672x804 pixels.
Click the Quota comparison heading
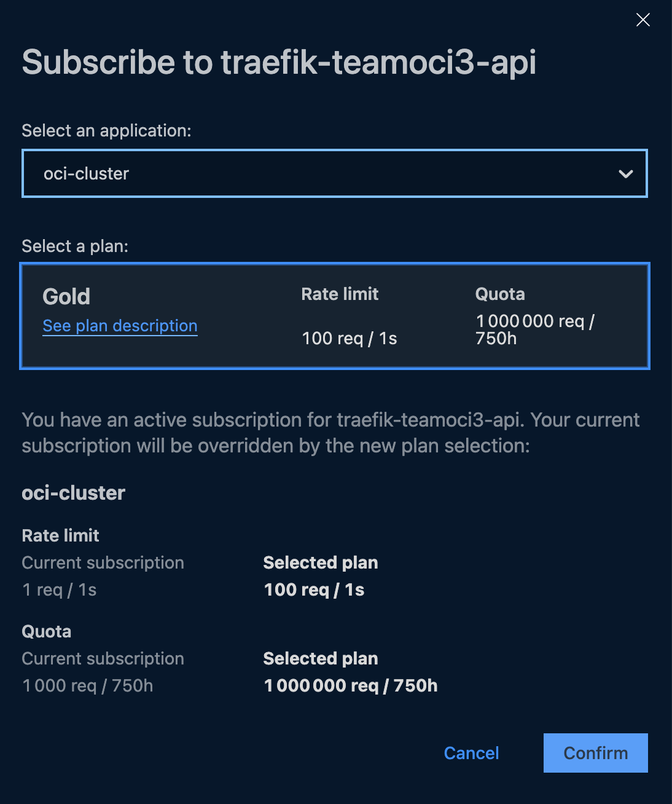pyautogui.click(x=47, y=631)
